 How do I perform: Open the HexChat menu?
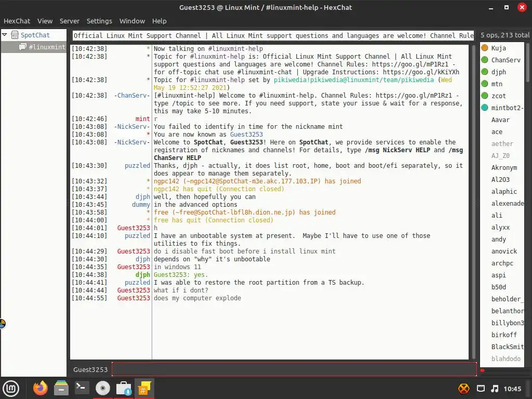pyautogui.click(x=17, y=21)
